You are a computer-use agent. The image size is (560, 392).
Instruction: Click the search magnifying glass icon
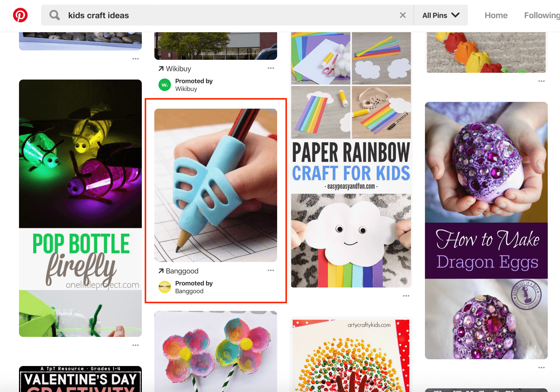[x=54, y=16]
